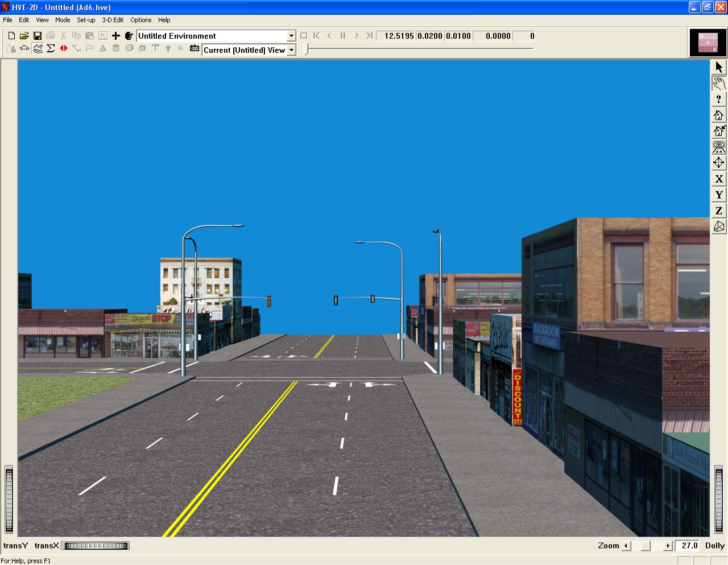Viewport: 728px width, 565px height.
Task: Open the Mode menu
Action: 63,20
